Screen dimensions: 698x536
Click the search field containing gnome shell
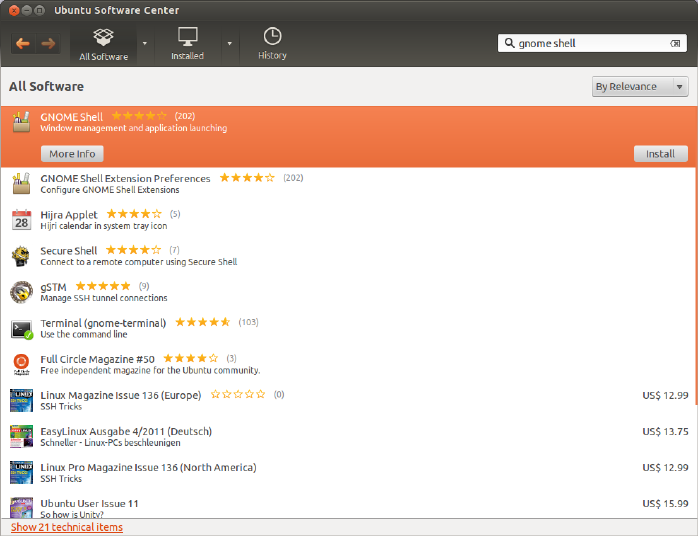pyautogui.click(x=592, y=43)
